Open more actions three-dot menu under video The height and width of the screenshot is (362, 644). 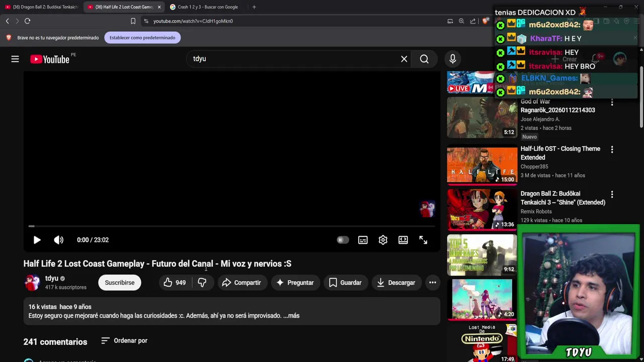(433, 283)
